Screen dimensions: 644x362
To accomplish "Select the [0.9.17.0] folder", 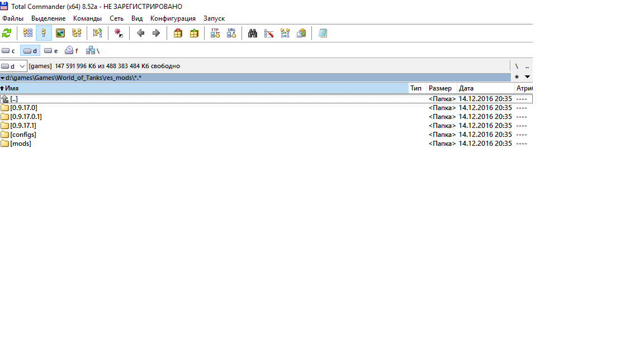I will pos(266,108).
